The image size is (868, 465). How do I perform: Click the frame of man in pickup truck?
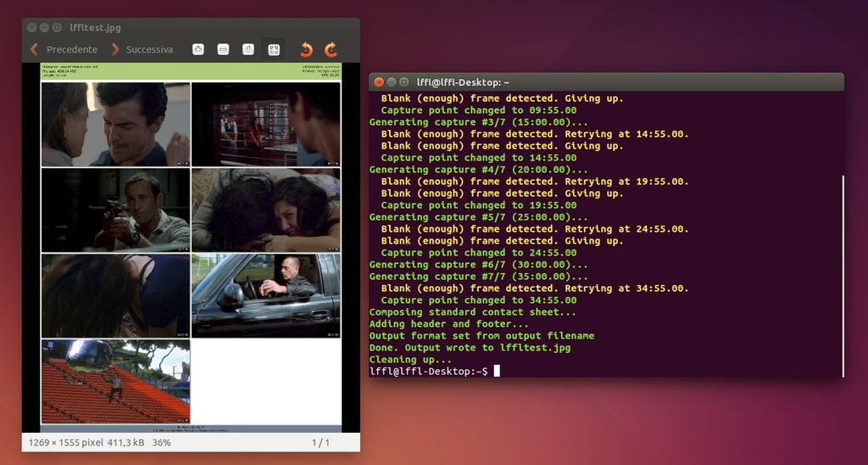(x=265, y=296)
